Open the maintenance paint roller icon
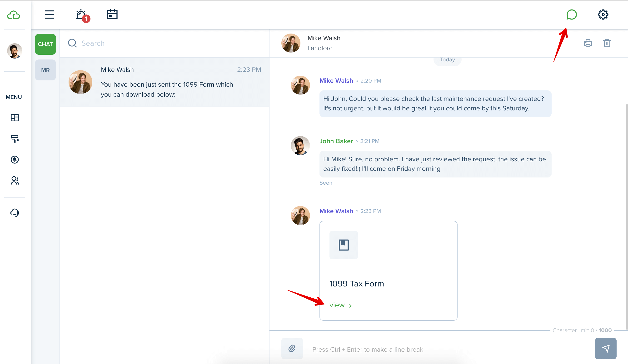 15,139
